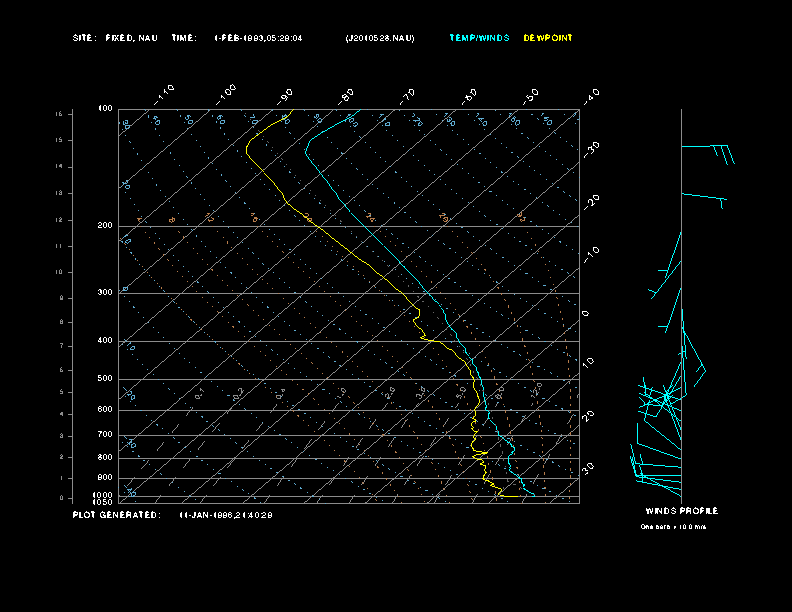Click the 400 pressure level label
Image resolution: width=792 pixels, height=612 pixels.
[105, 340]
